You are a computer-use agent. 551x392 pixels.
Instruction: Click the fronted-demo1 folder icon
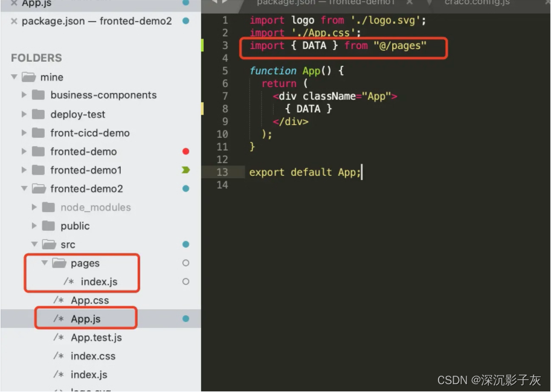[x=38, y=170]
